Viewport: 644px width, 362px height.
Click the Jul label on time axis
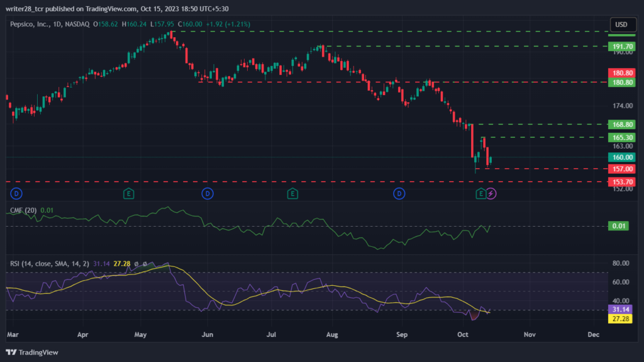point(271,334)
